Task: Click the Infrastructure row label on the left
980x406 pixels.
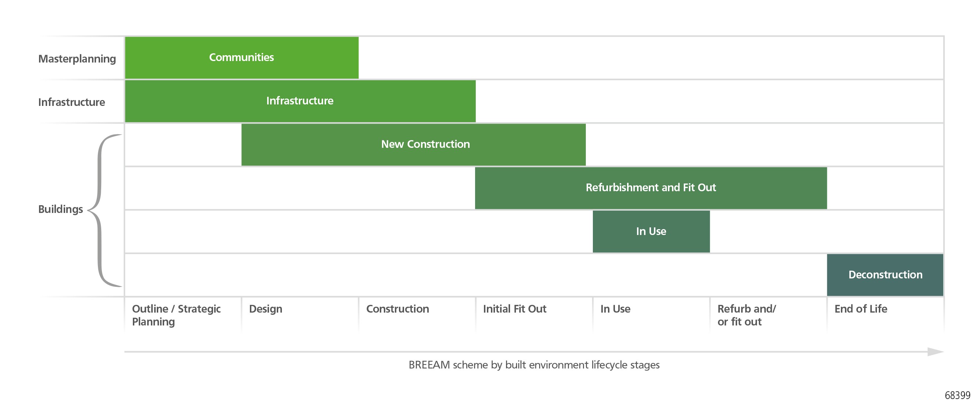Action: 71,102
